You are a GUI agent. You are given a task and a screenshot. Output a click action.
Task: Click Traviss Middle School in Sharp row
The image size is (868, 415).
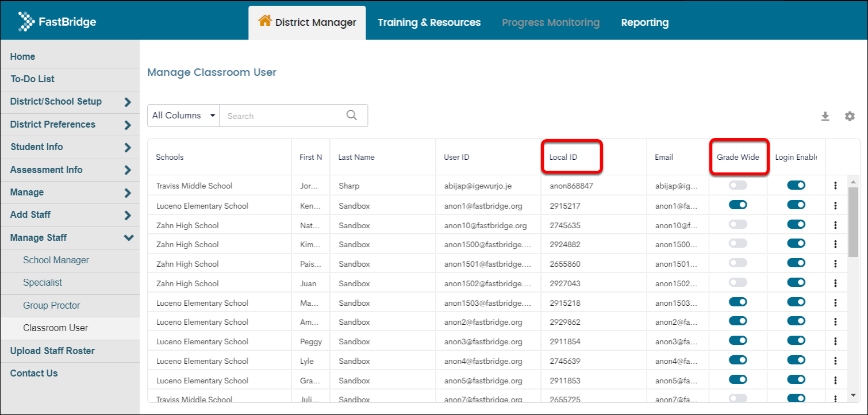tap(194, 186)
